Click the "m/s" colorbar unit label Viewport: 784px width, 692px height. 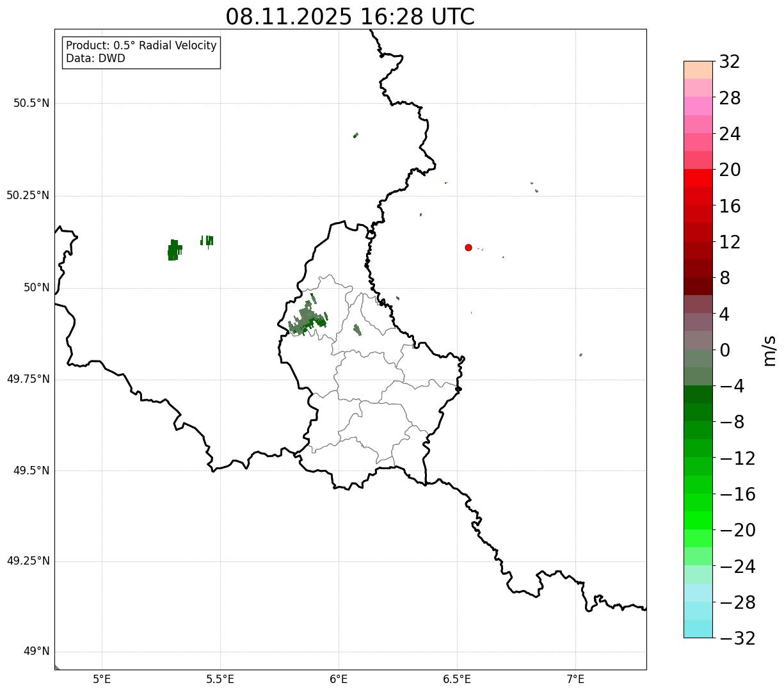coord(769,350)
